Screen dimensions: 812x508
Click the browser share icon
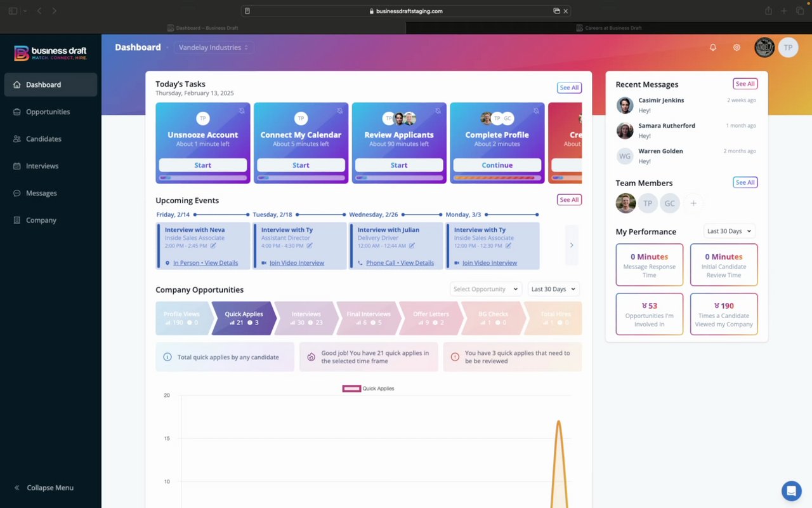point(768,11)
